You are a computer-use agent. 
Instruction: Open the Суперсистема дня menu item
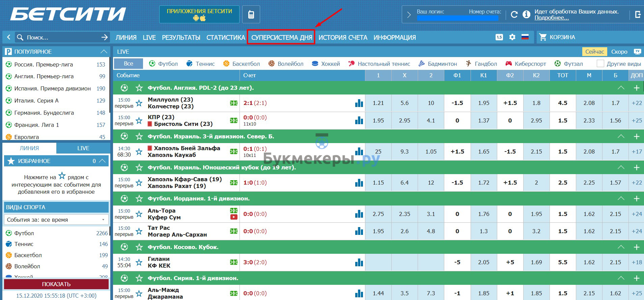pos(281,37)
